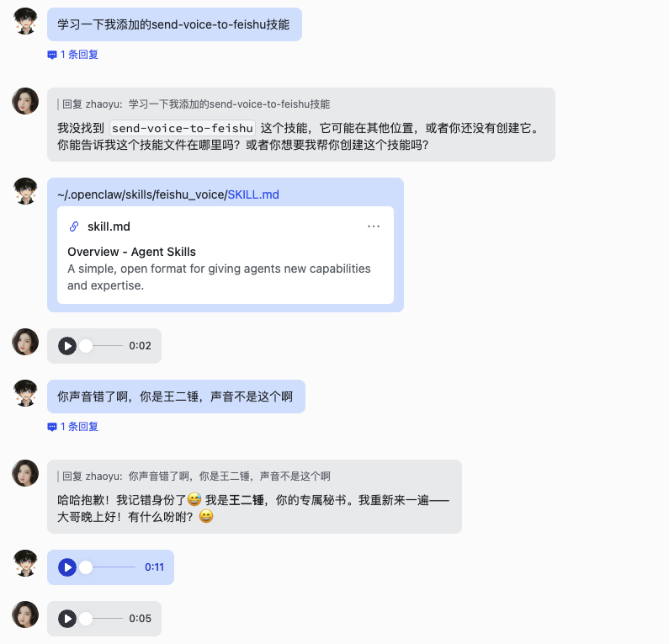
Task: Click the link icon beside skill.md
Action: pyautogui.click(x=74, y=226)
